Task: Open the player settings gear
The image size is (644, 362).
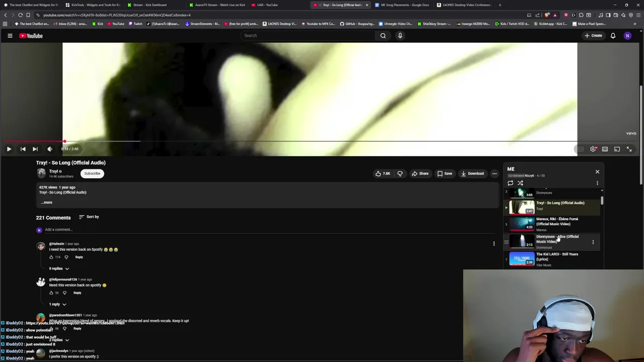Action: [x=593, y=149]
